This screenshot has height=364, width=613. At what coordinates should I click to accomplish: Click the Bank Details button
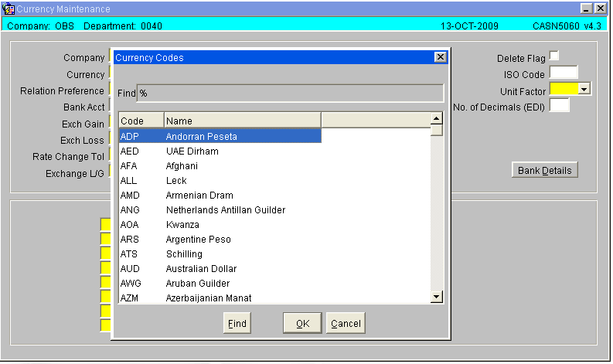544,170
